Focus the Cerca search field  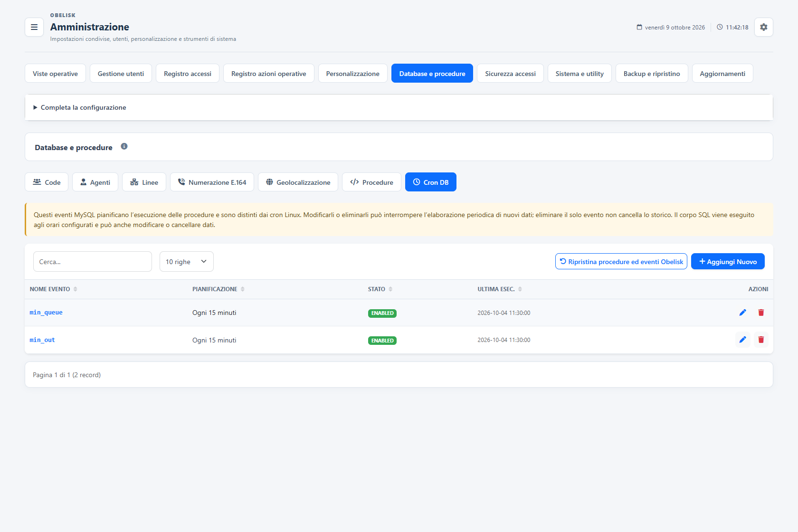point(93,262)
